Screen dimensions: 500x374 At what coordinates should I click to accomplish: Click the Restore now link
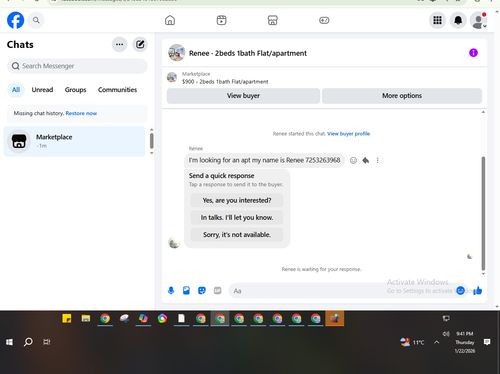coord(81,113)
